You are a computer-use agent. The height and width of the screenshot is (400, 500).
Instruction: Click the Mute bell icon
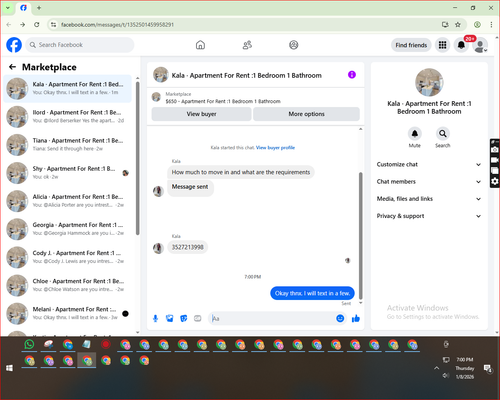415,134
